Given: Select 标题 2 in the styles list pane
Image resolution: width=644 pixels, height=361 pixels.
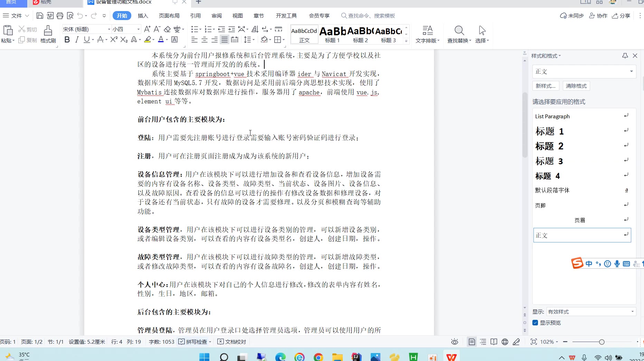Looking at the screenshot, I should click(582, 146).
